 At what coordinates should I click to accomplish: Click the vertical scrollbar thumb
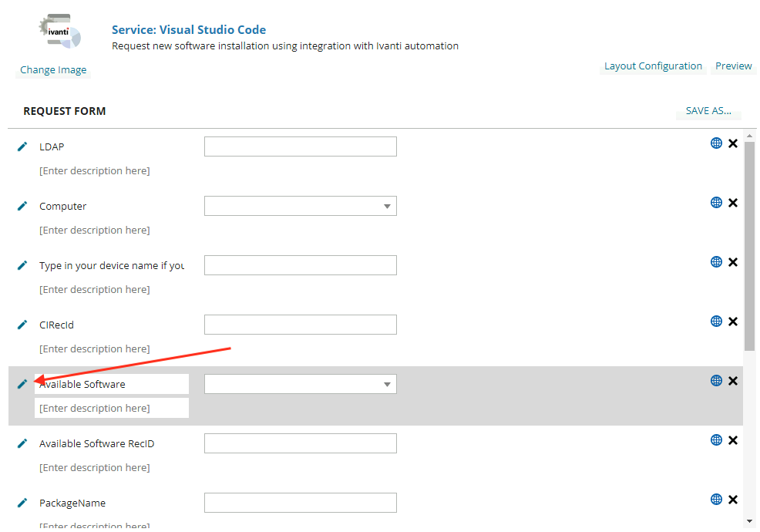(x=749, y=246)
